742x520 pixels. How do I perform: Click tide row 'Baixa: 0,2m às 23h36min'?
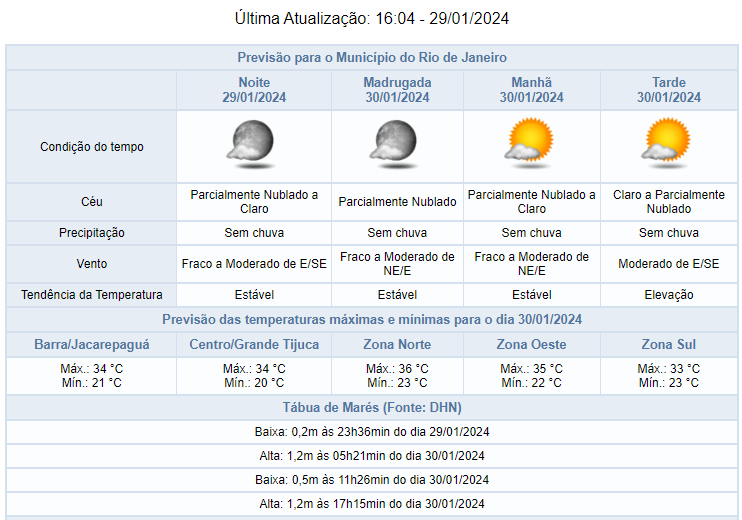pos(372,432)
